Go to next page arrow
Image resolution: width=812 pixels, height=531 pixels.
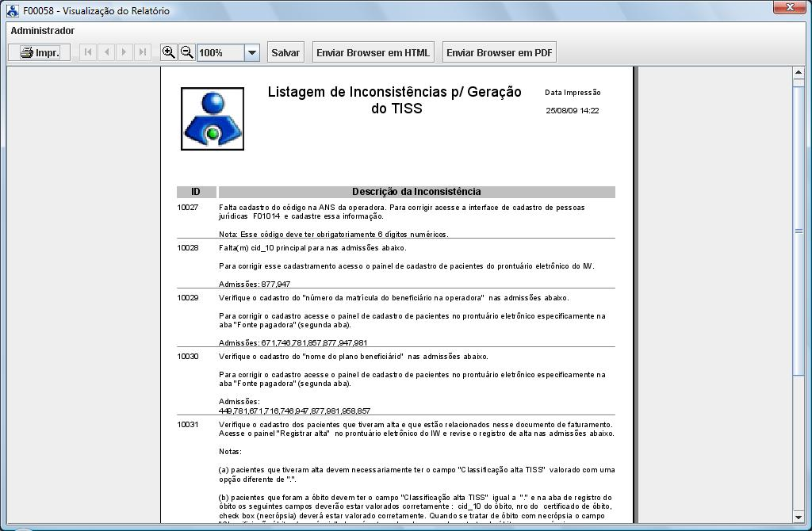pyautogui.click(x=124, y=52)
